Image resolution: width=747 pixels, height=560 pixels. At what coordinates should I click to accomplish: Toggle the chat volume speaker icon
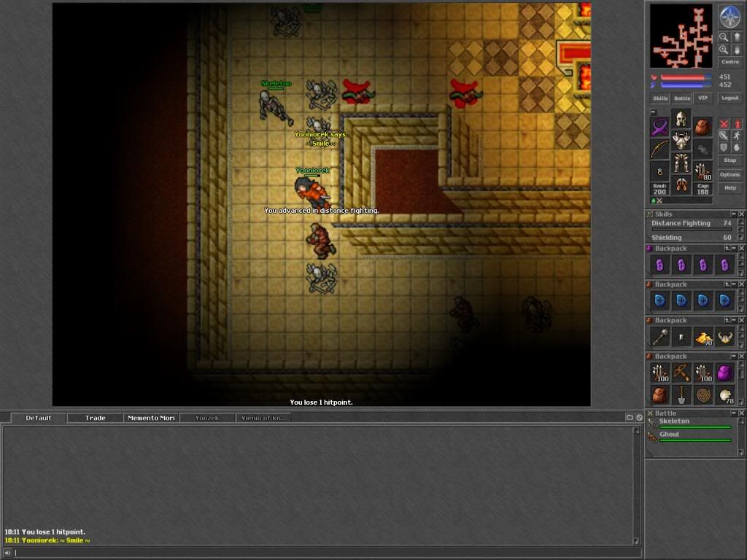[x=7, y=553]
